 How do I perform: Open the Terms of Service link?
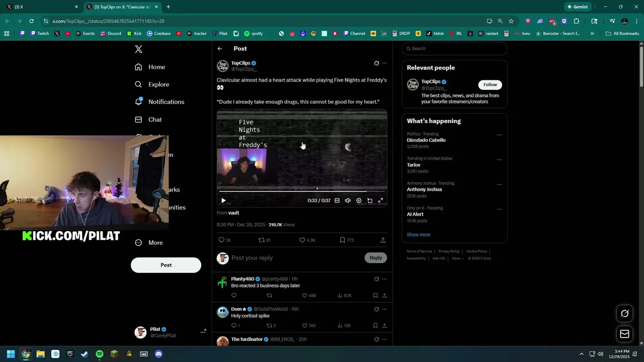point(419,251)
